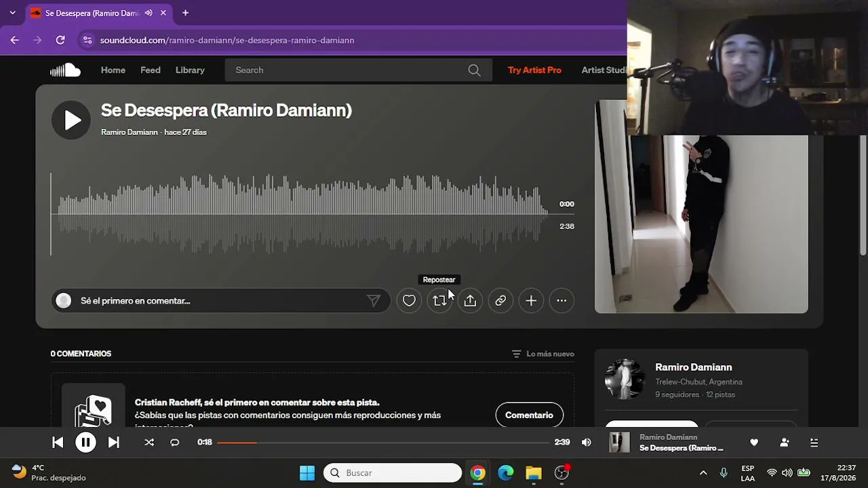Open Google Chrome from the taskbar
This screenshot has width=868, height=488.
[478, 472]
